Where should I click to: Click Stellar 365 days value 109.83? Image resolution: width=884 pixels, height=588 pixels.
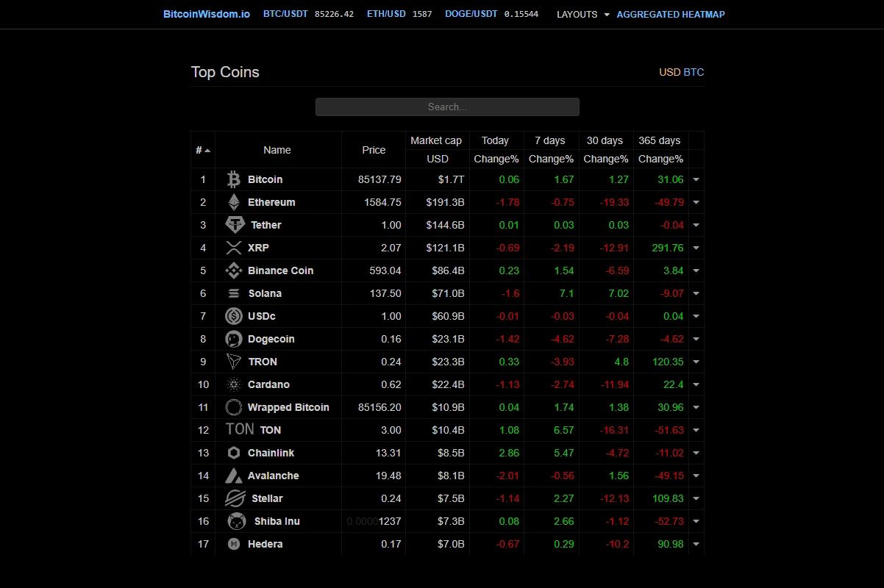pos(668,498)
